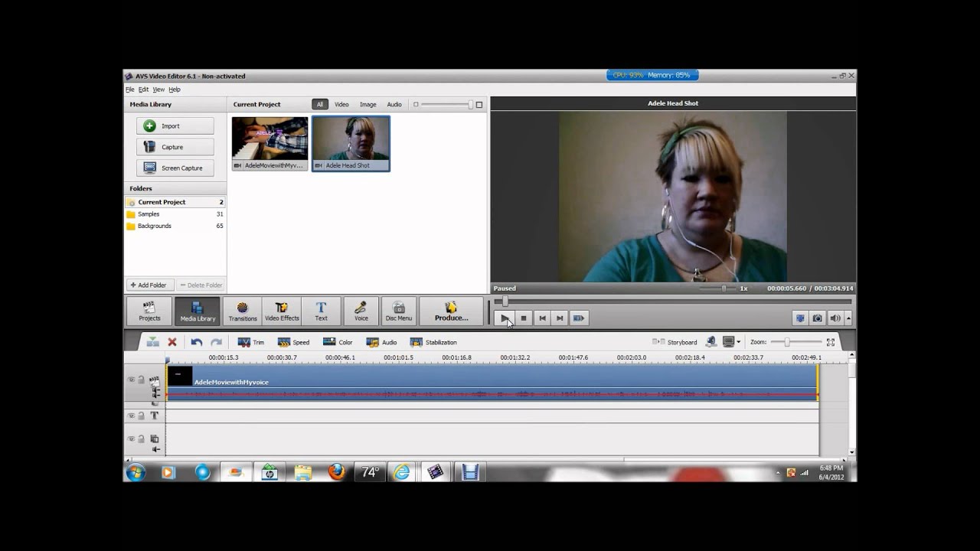Image resolution: width=980 pixels, height=551 pixels.
Task: Take a snapshot with the camera icon
Action: tap(818, 318)
